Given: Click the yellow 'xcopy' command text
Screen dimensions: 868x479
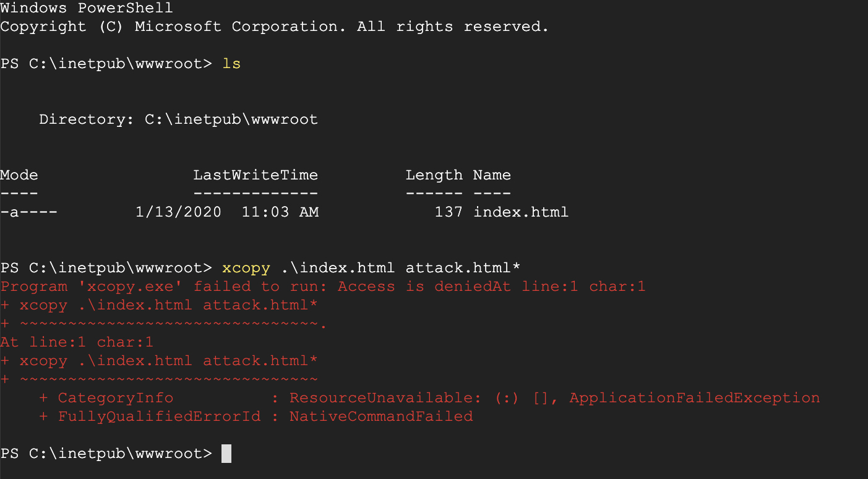Looking at the screenshot, I should point(246,268).
